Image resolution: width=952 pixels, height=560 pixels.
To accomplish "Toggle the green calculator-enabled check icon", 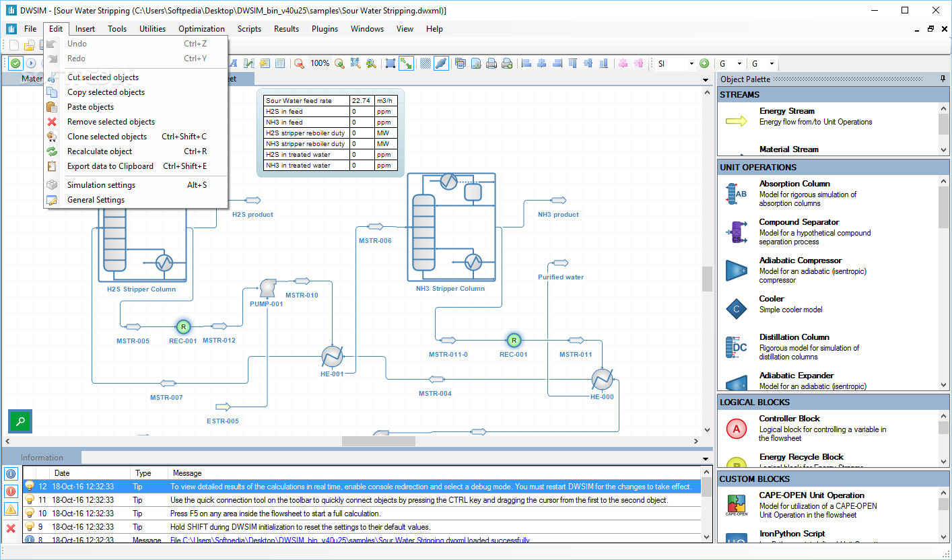I will click(15, 63).
